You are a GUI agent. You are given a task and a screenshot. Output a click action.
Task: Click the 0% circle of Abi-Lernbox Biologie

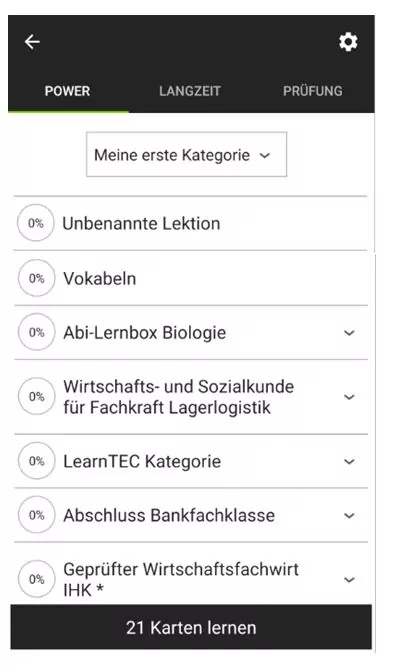click(37, 332)
